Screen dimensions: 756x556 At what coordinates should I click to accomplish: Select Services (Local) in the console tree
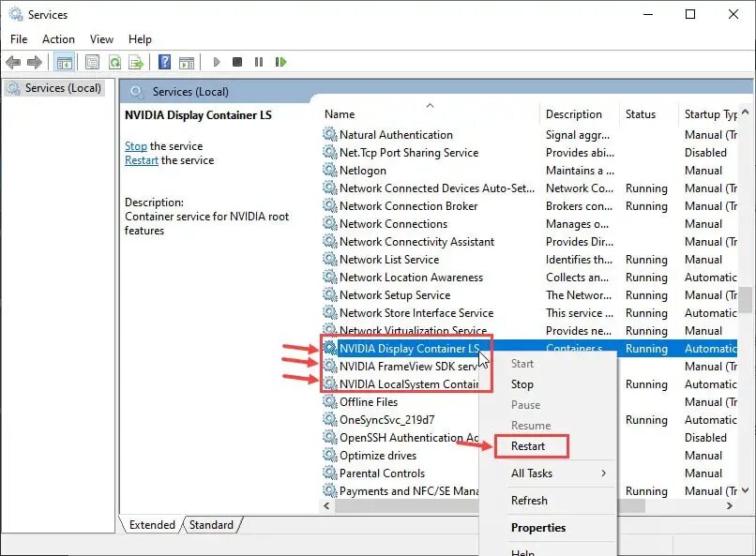[55, 88]
